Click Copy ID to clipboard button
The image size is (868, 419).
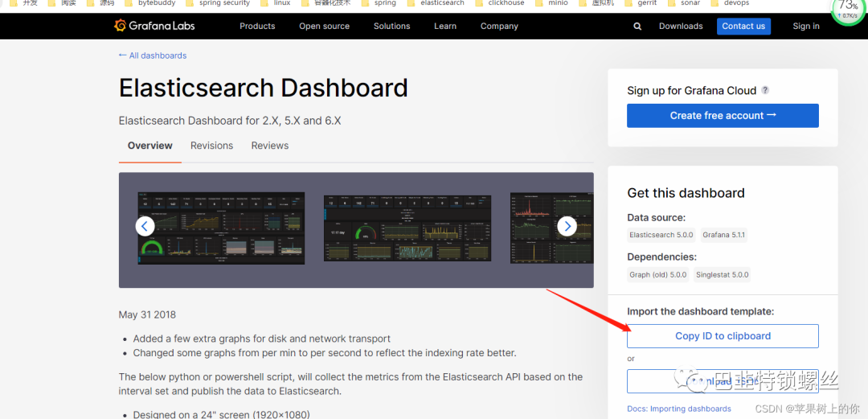(x=723, y=336)
